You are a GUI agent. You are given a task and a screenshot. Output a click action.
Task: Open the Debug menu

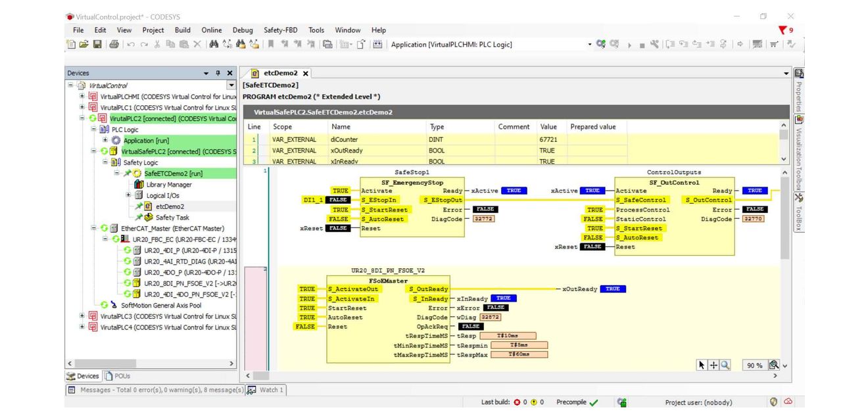pyautogui.click(x=243, y=30)
